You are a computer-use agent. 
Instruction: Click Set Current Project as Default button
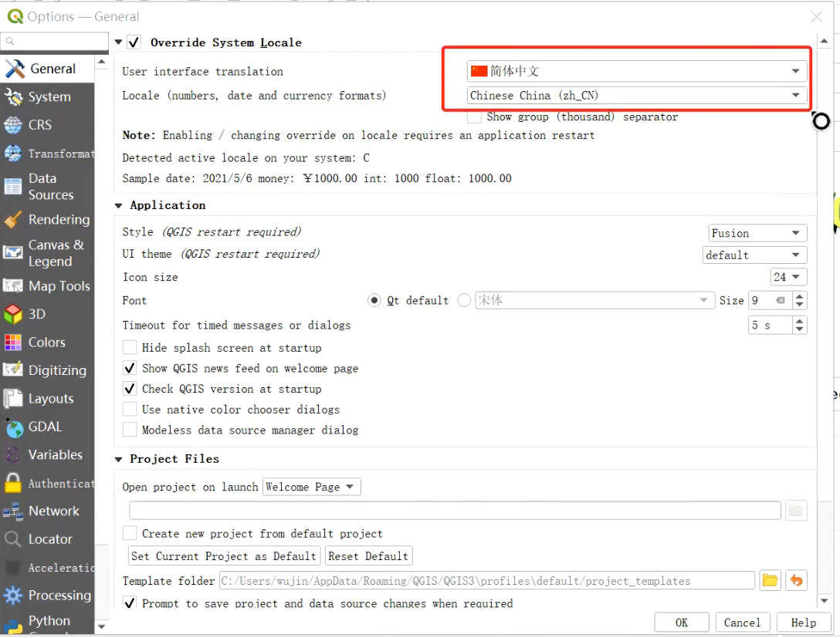click(224, 556)
